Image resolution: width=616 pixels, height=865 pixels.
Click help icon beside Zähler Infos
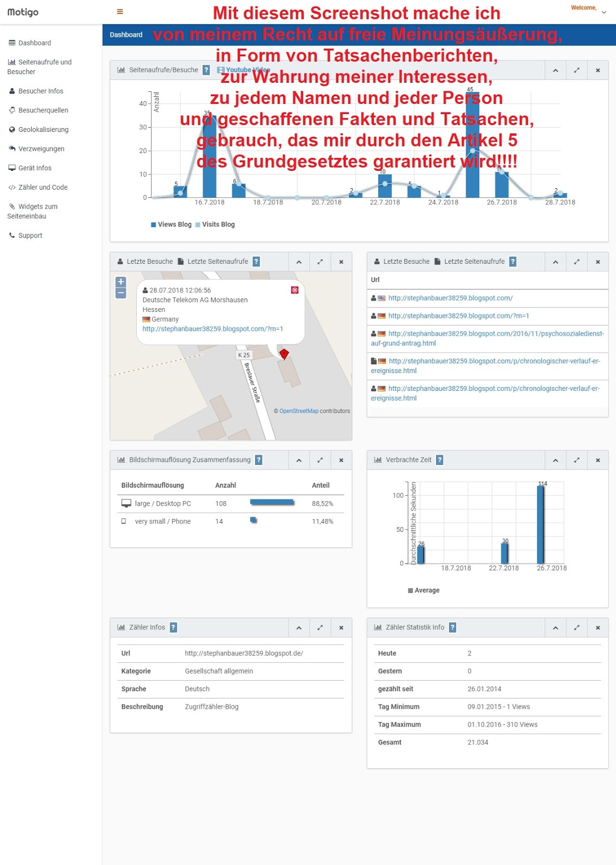(x=173, y=628)
